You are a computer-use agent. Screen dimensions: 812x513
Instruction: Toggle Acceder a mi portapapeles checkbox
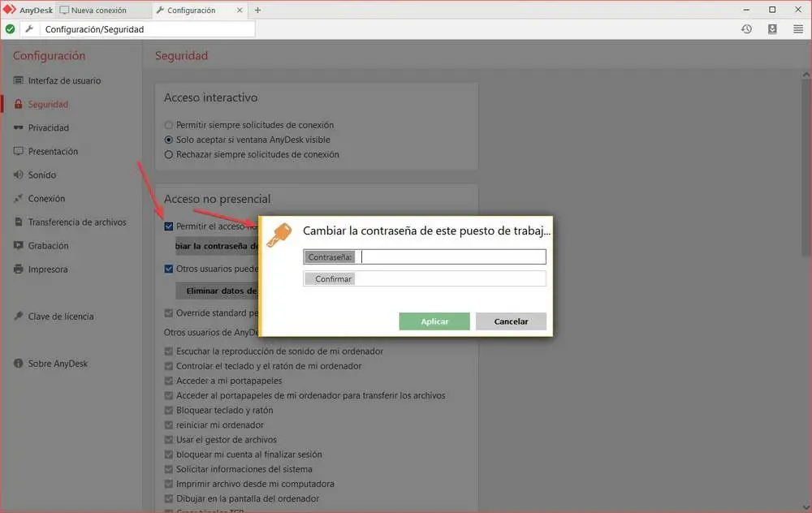[168, 381]
